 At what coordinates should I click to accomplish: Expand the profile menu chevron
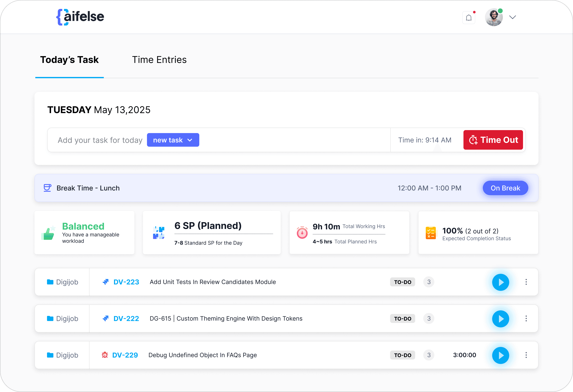[512, 17]
